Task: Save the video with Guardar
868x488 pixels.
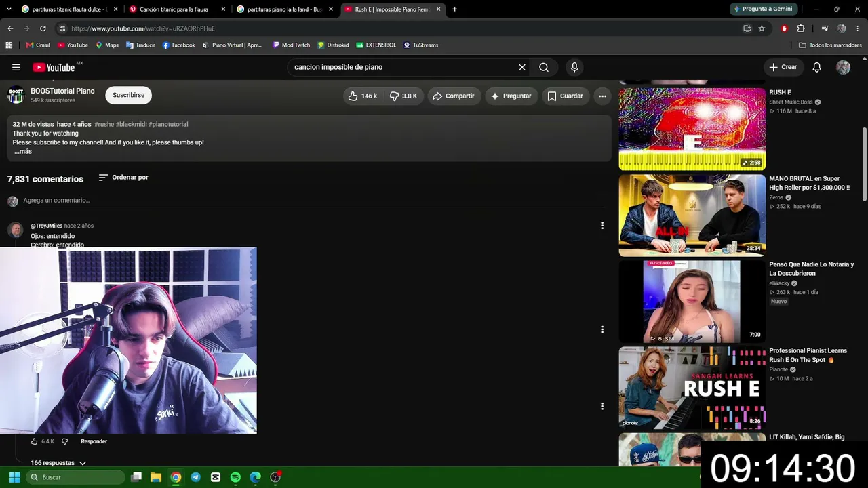Action: click(565, 96)
